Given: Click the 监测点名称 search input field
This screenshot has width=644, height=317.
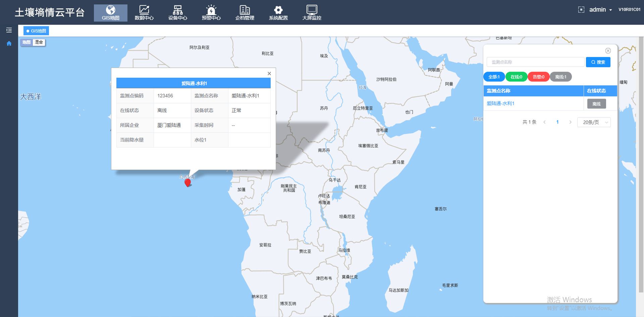Looking at the screenshot, I should pos(535,62).
